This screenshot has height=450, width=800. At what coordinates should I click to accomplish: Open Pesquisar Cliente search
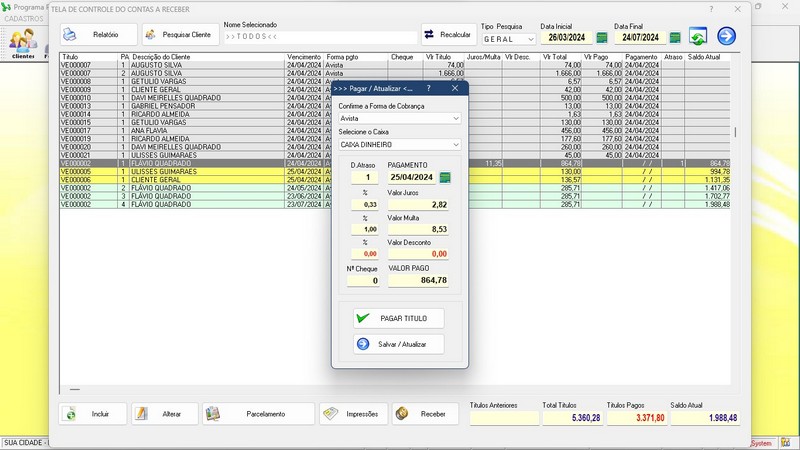tap(181, 34)
